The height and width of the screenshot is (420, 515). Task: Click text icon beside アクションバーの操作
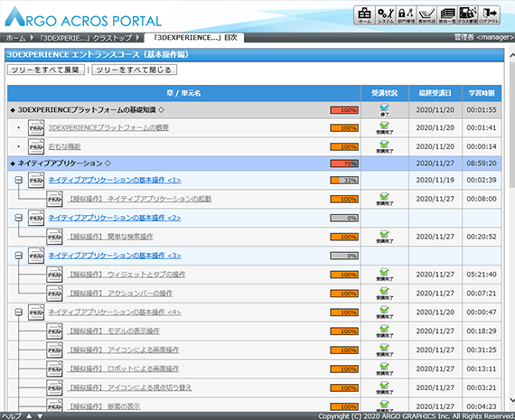pos(54,294)
